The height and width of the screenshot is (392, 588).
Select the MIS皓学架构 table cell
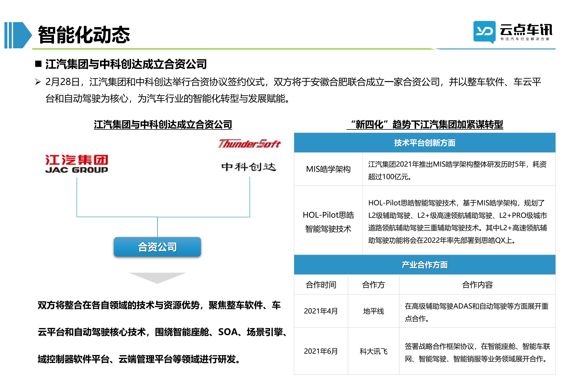(x=328, y=169)
